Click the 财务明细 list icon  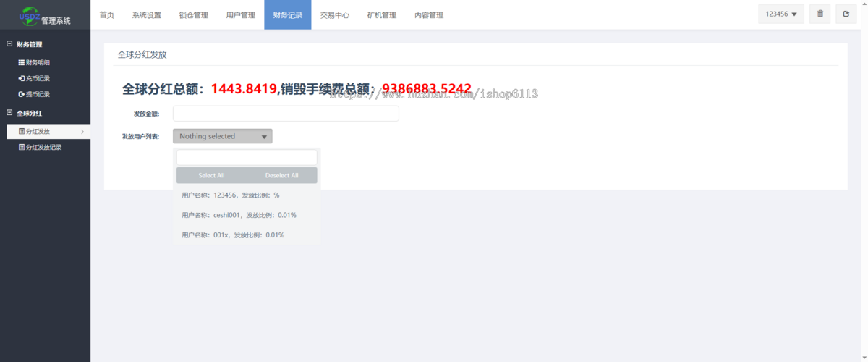point(22,63)
